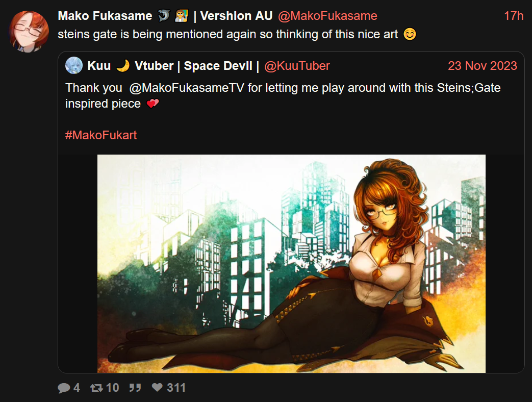Click the reply speech bubble icon

pos(64,388)
